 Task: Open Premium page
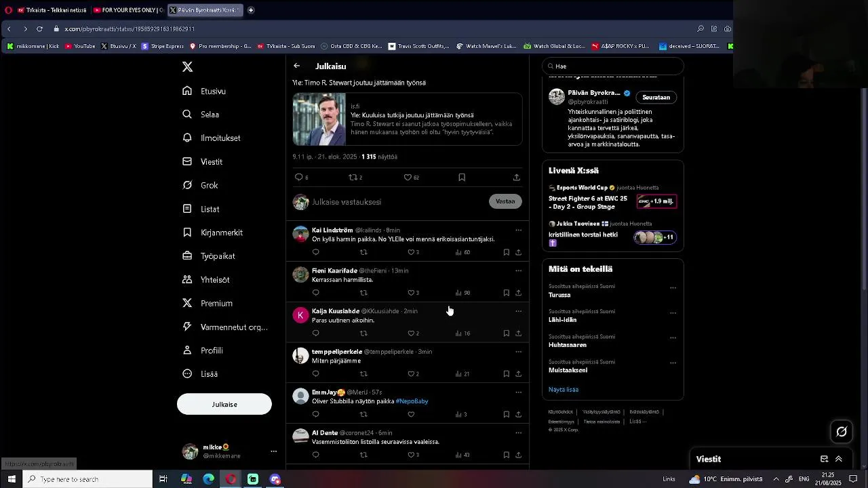208,303
